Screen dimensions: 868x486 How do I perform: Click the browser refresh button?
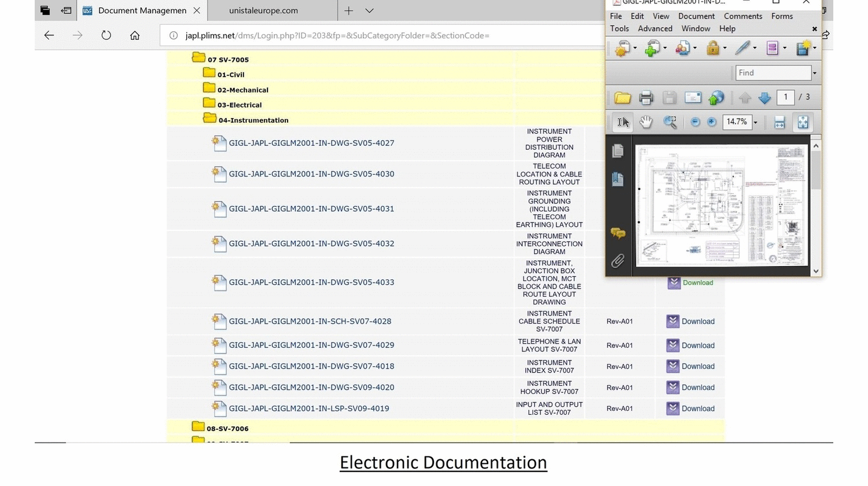[x=106, y=35]
